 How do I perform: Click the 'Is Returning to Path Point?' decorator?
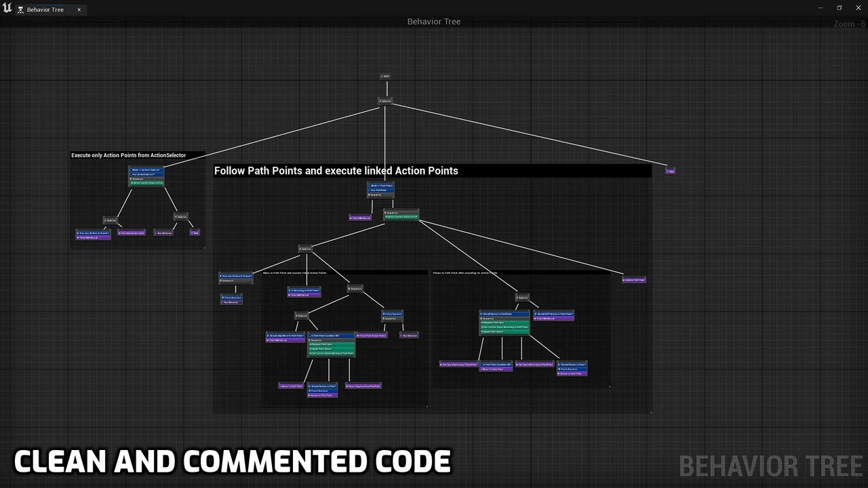point(304,290)
